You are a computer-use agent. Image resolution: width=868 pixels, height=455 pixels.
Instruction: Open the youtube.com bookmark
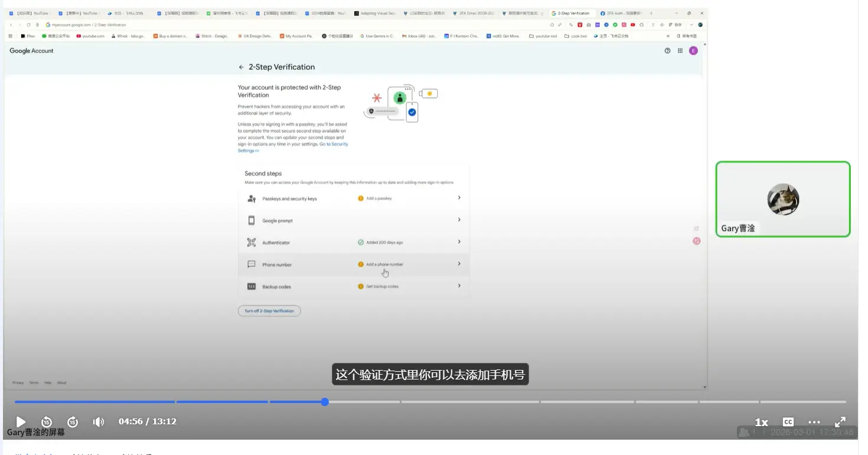90,36
